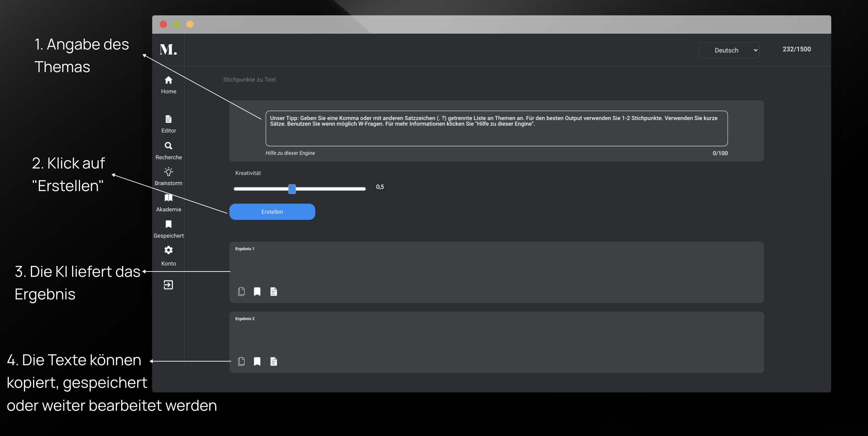The width and height of the screenshot is (868, 436).
Task: Copy Ergebnis 2 text
Action: tap(241, 362)
